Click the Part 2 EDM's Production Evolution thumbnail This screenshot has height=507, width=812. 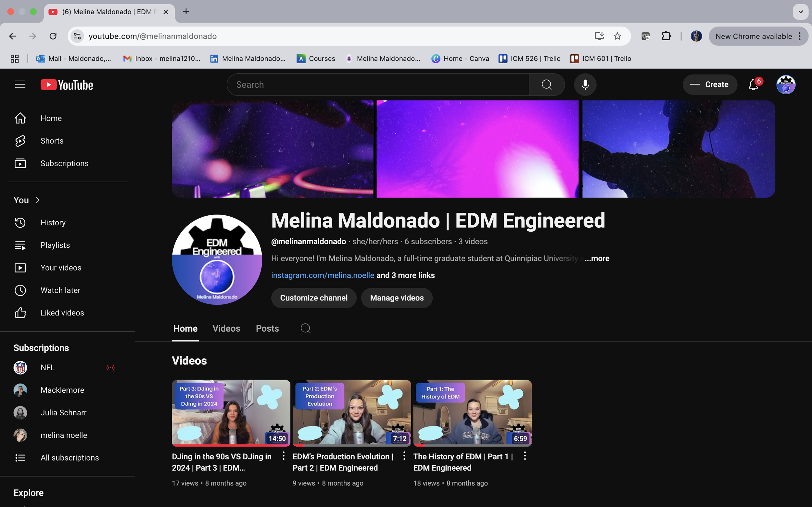351,412
